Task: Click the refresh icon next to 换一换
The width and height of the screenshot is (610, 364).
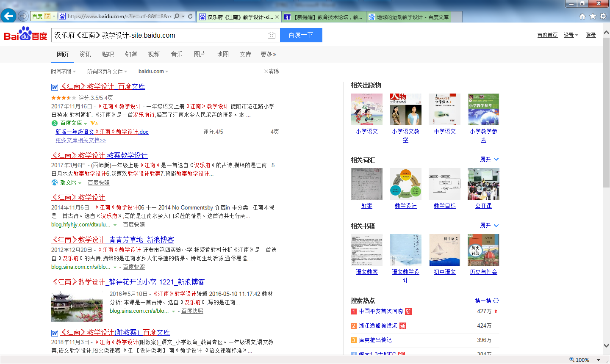Action: 496,301
